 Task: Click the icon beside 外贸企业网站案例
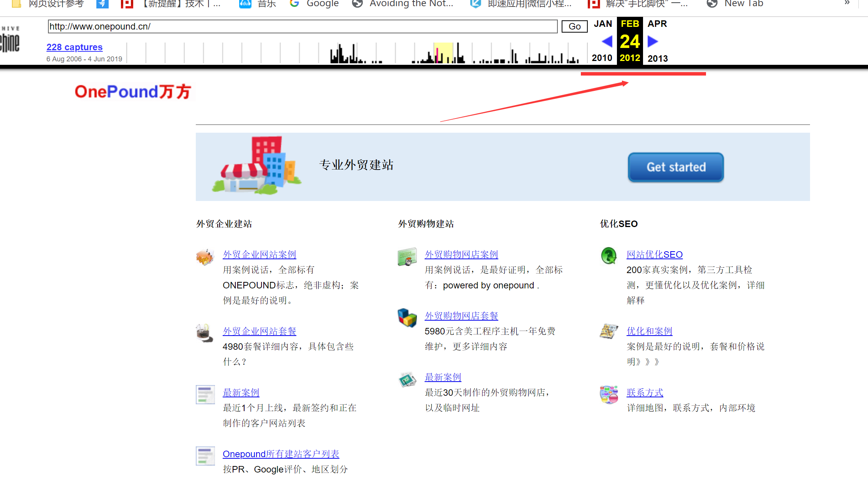click(x=205, y=257)
